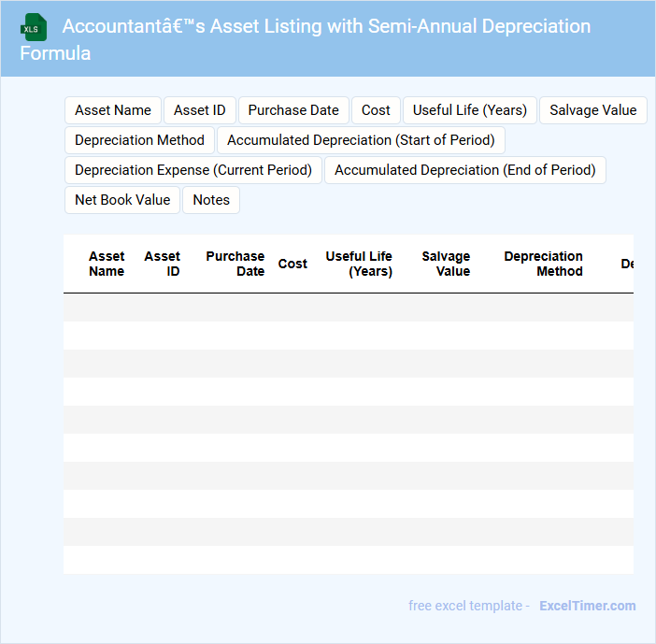This screenshot has height=644, width=656.
Task: Click the Net Book Value tag
Action: pos(122,200)
